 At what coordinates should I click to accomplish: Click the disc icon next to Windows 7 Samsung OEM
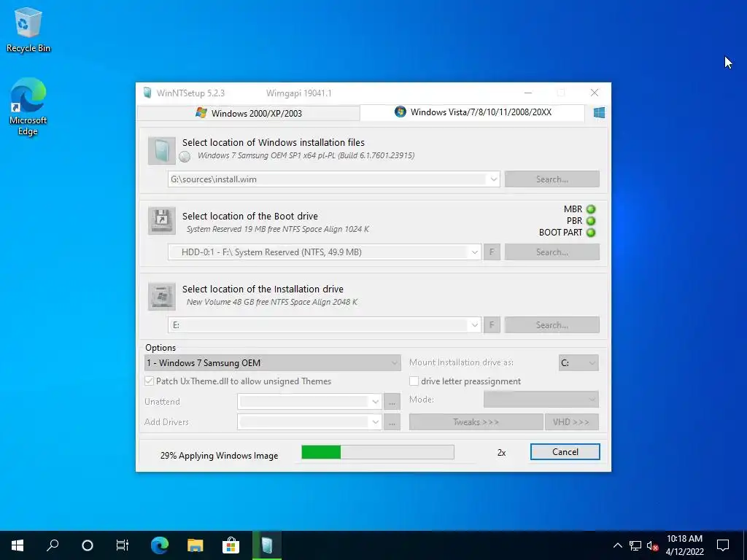click(x=185, y=156)
